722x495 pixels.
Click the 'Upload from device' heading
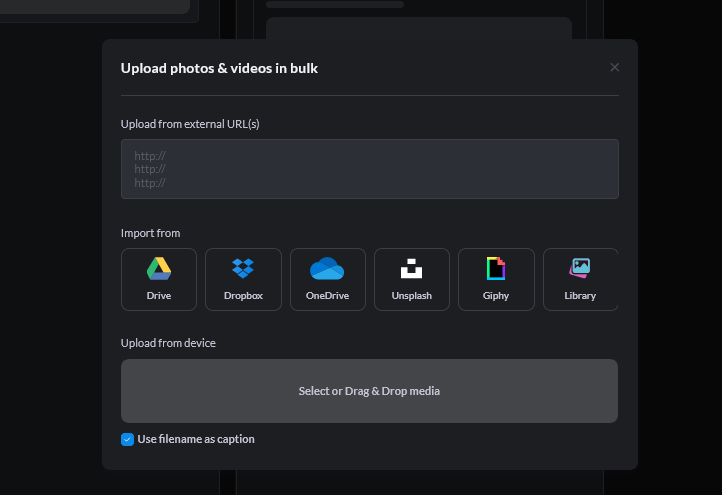click(168, 343)
